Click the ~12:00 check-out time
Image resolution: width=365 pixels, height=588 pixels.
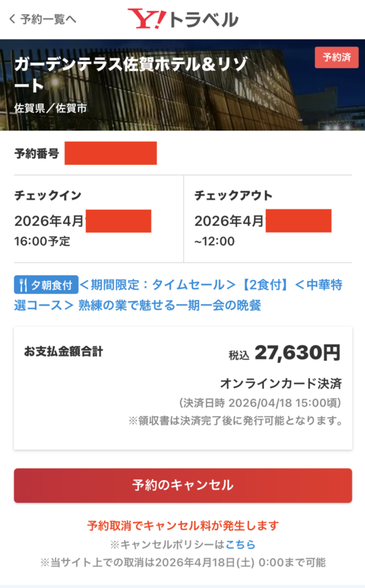(x=215, y=241)
